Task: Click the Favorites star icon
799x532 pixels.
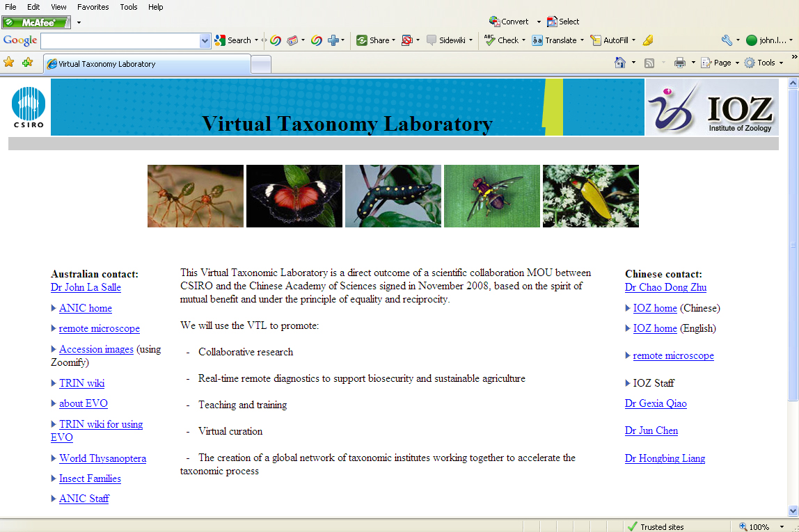Action: click(9, 63)
